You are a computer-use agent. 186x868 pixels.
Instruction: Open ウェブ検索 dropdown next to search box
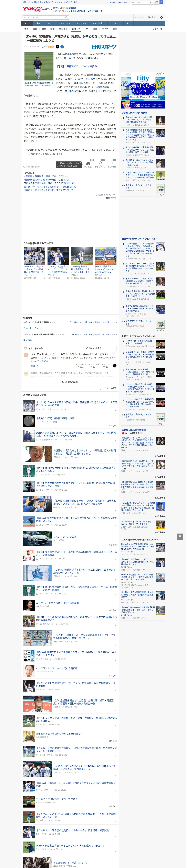(154, 2)
